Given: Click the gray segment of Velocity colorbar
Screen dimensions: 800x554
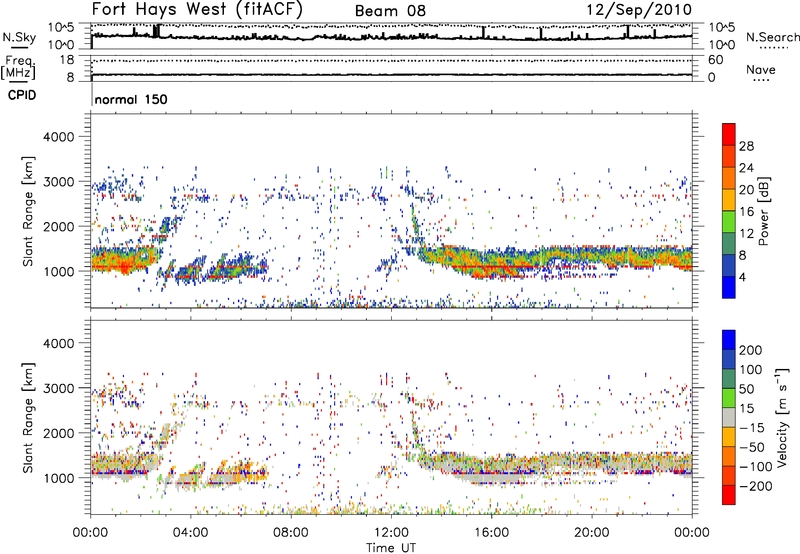Looking at the screenshot, I should point(729,417).
